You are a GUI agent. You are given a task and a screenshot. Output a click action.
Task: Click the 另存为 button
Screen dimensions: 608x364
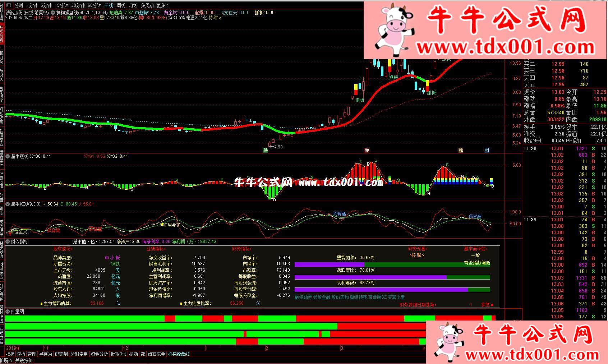click(45, 354)
